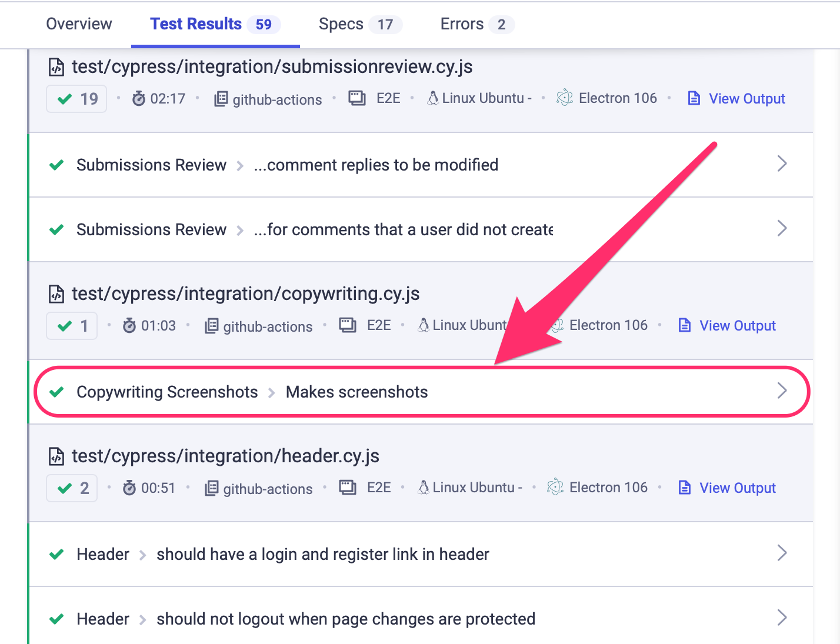Select the Linux Ubuntu OS icon for header.cy.js

pos(422,487)
